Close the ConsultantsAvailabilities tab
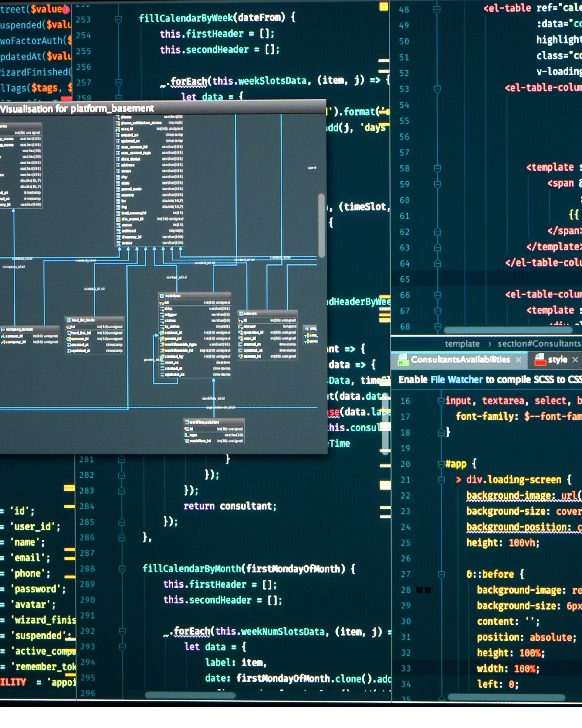The image size is (582, 728). (519, 360)
